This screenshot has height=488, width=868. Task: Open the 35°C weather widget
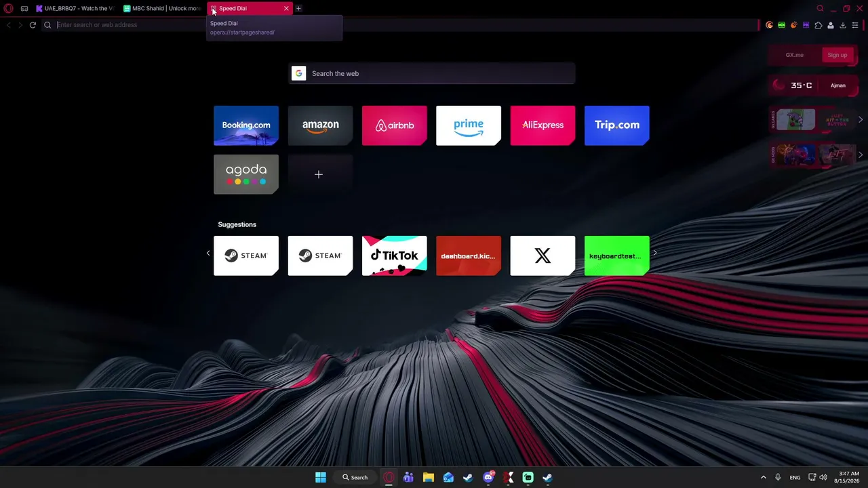click(795, 85)
